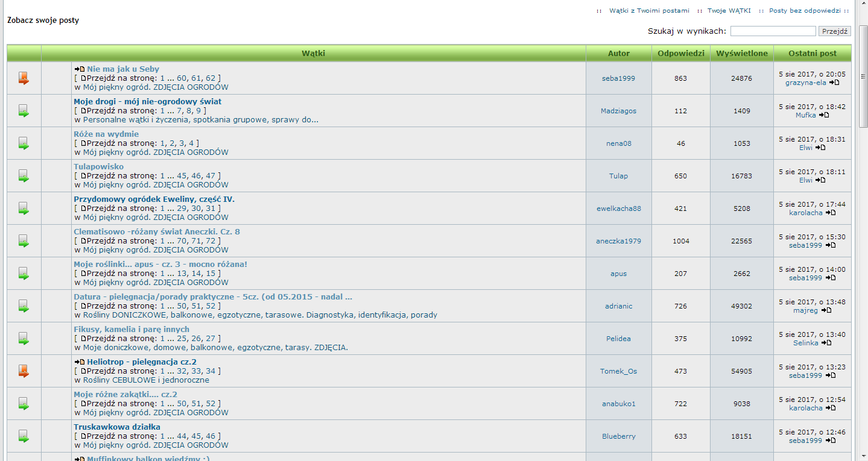Open author profile aneczka1979
Image resolution: width=868 pixels, height=461 pixels.
click(x=618, y=241)
